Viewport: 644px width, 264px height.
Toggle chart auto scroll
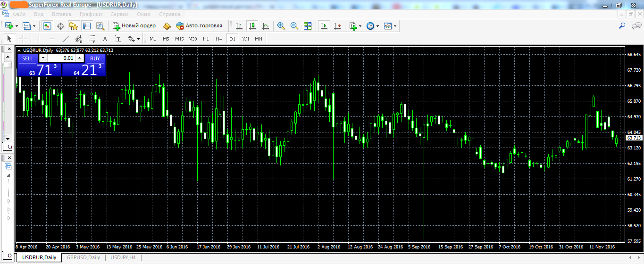pos(324,26)
